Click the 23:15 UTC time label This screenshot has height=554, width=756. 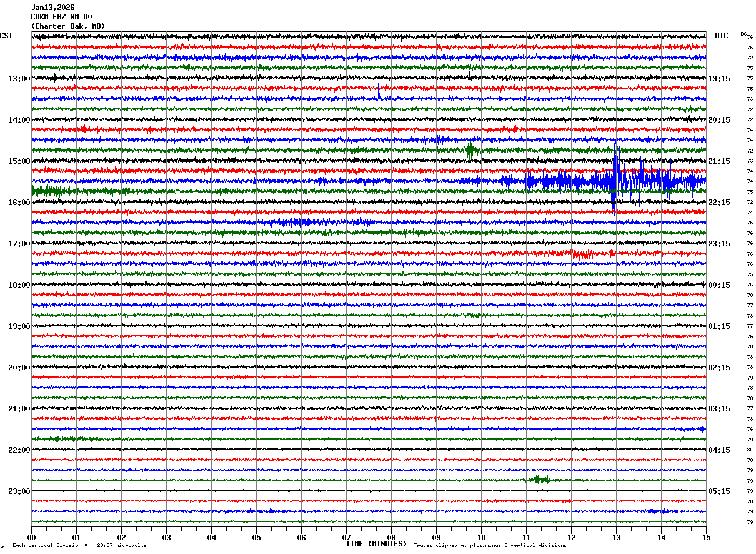pyautogui.click(x=719, y=244)
